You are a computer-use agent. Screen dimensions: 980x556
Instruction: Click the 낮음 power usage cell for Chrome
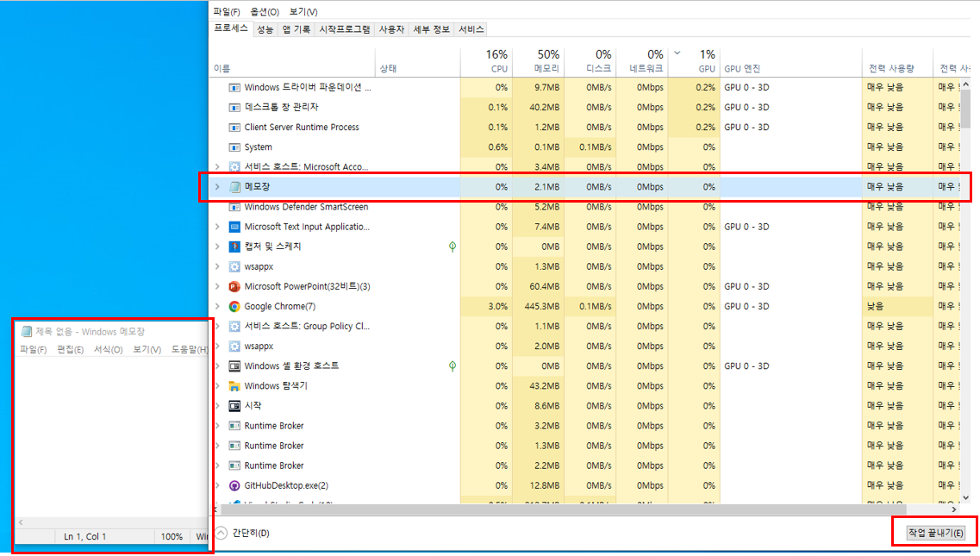click(x=897, y=307)
